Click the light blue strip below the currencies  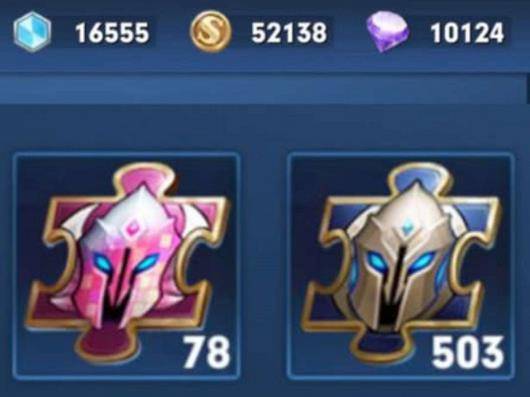[x=262, y=89]
